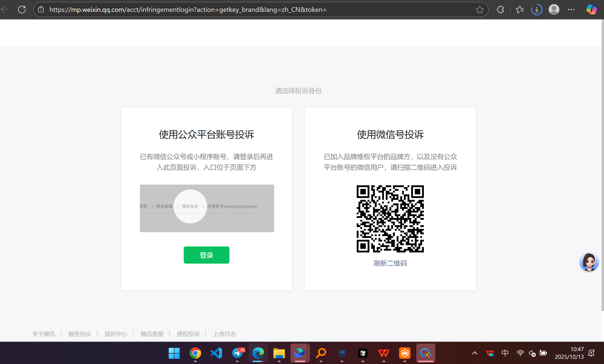
Task: Click the user profile avatar icon
Action: [554, 10]
